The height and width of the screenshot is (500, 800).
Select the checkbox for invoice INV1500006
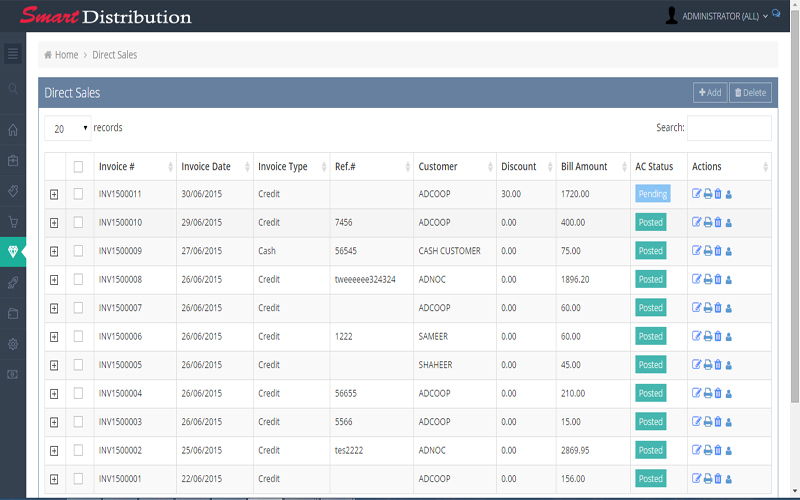click(78, 337)
